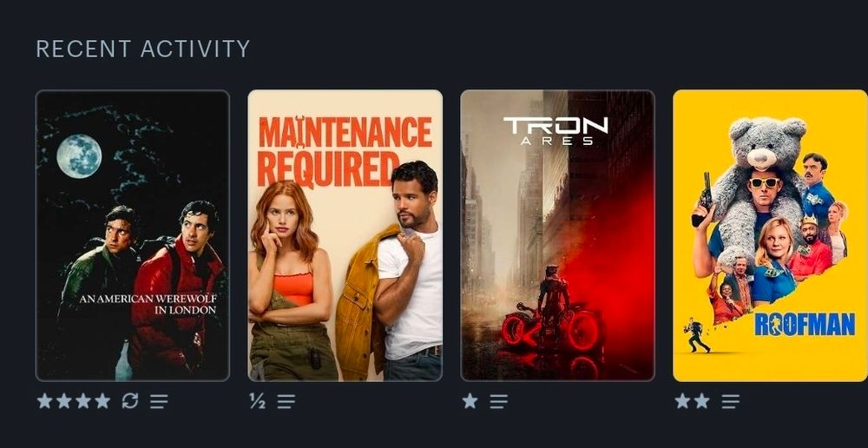Click single star rating under Tron Ares
868x448 pixels.
click(x=470, y=400)
